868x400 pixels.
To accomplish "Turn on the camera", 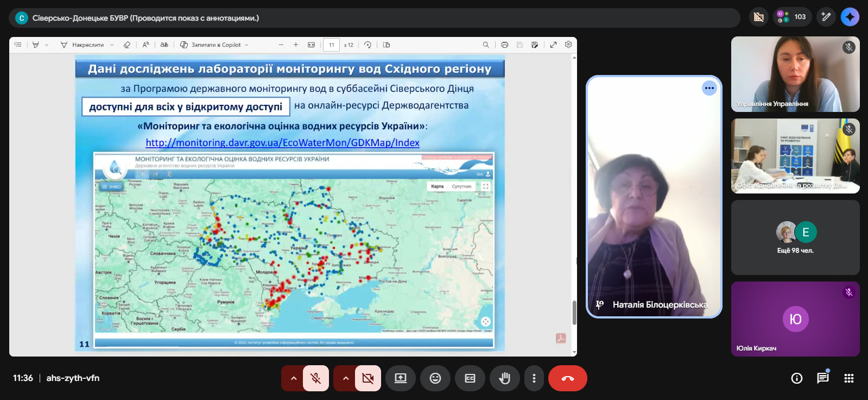I will 368,378.
